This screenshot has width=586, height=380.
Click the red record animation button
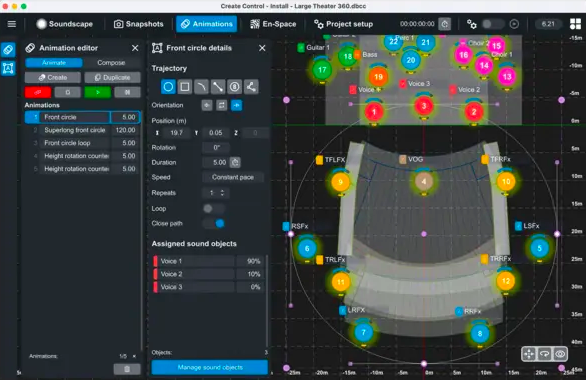[38, 92]
